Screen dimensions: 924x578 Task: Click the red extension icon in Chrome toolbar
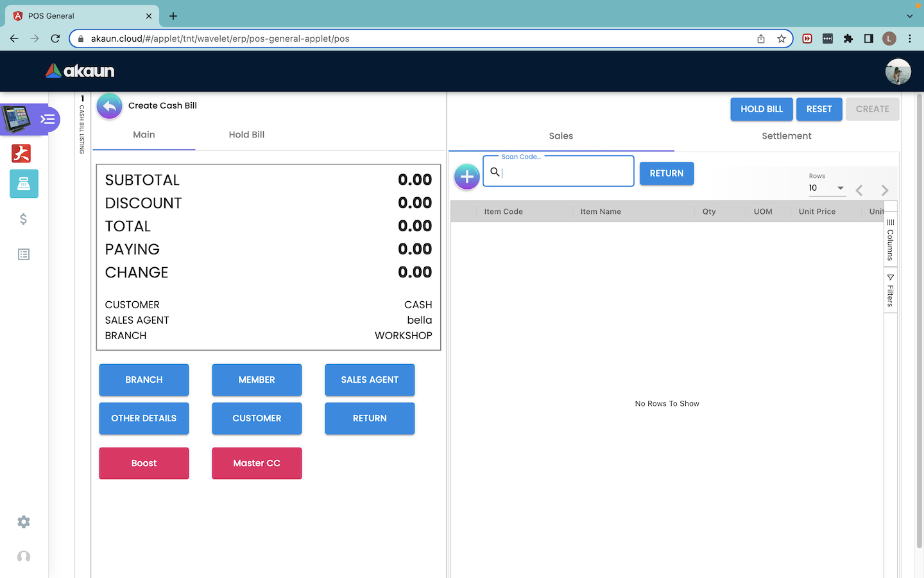807,39
